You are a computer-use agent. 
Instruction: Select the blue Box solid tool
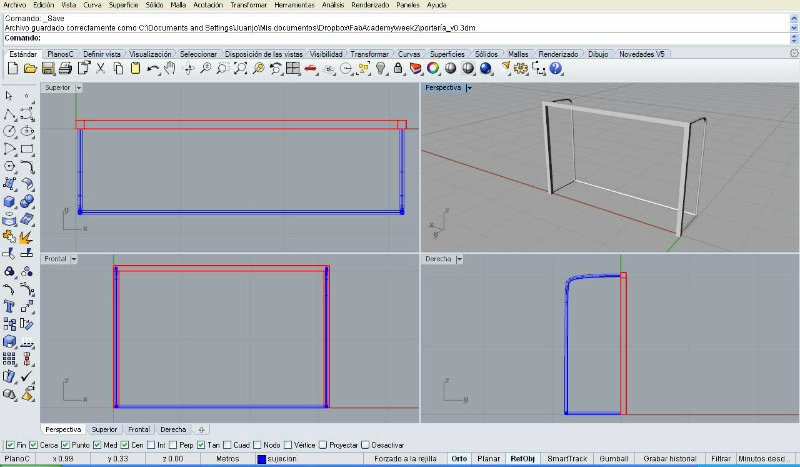pos(9,202)
